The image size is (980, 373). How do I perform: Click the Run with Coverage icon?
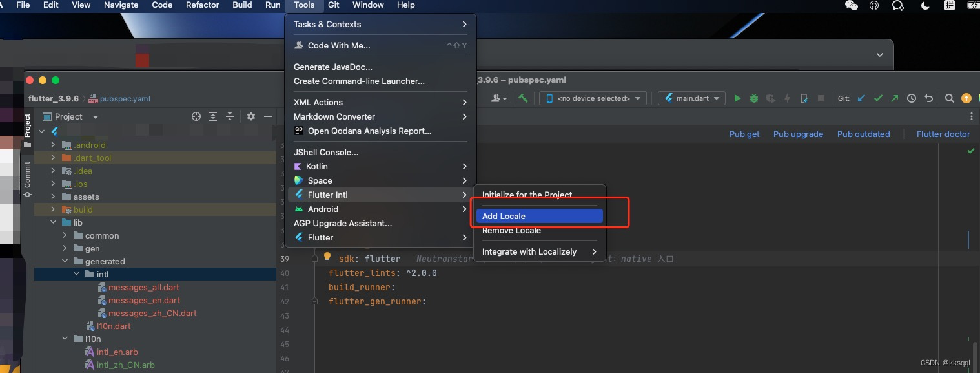(771, 98)
